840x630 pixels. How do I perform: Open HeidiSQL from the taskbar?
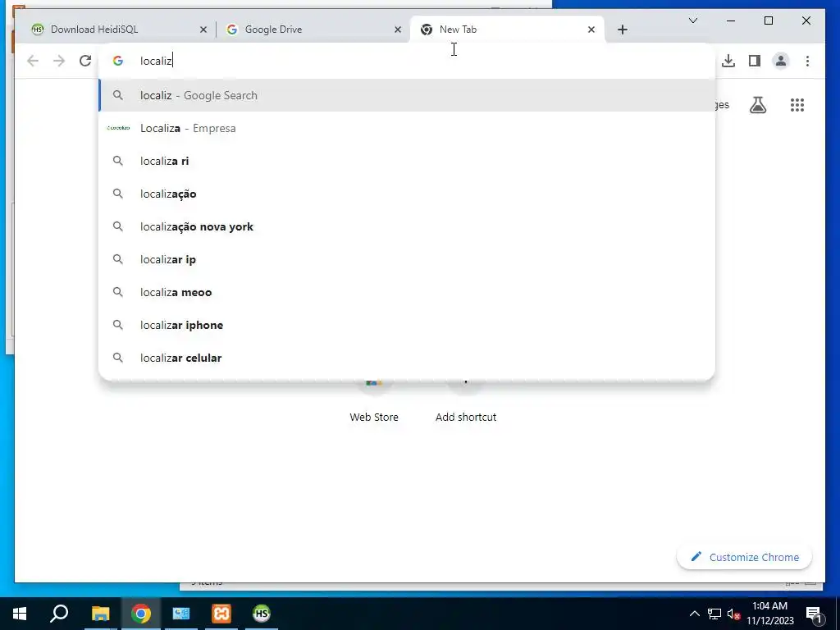(262, 614)
